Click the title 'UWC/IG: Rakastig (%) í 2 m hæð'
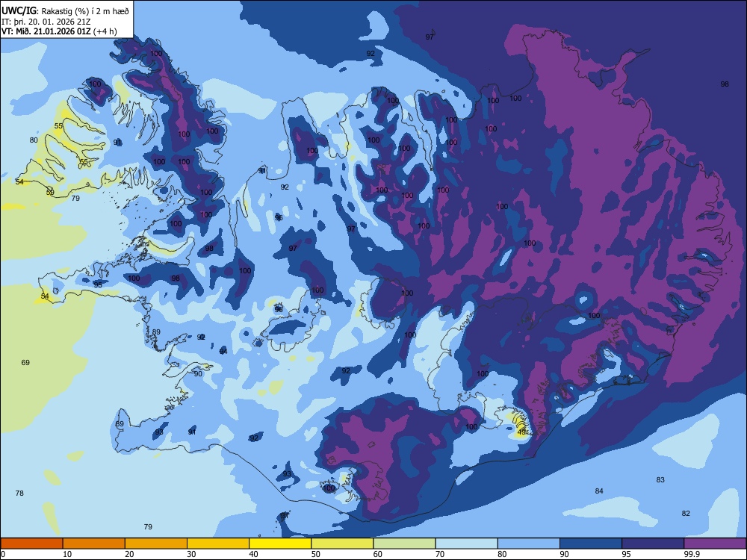The width and height of the screenshot is (747, 560). (65, 11)
